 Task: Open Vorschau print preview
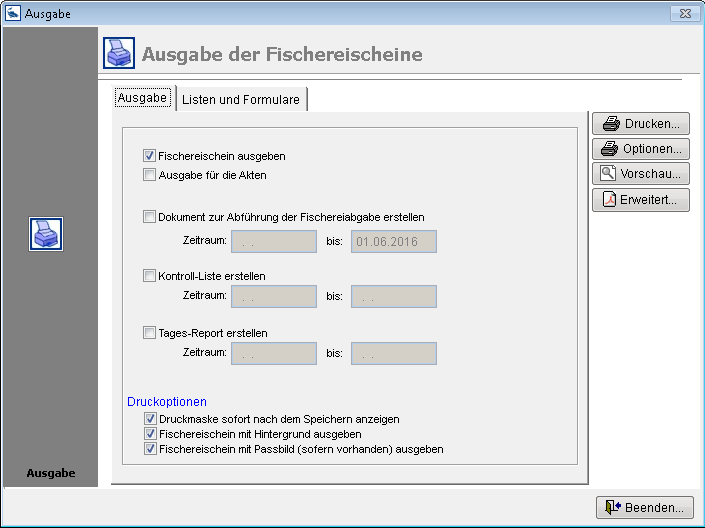tap(641, 174)
